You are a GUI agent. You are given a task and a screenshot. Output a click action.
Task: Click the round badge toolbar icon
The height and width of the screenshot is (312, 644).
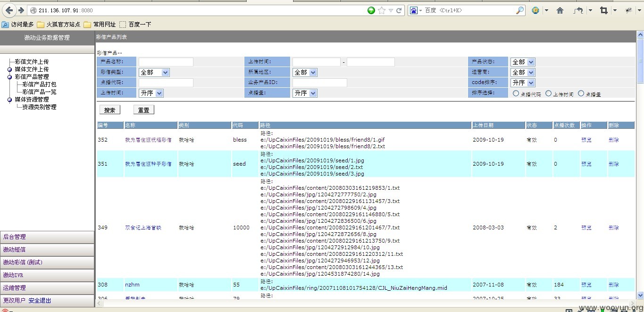point(535,10)
